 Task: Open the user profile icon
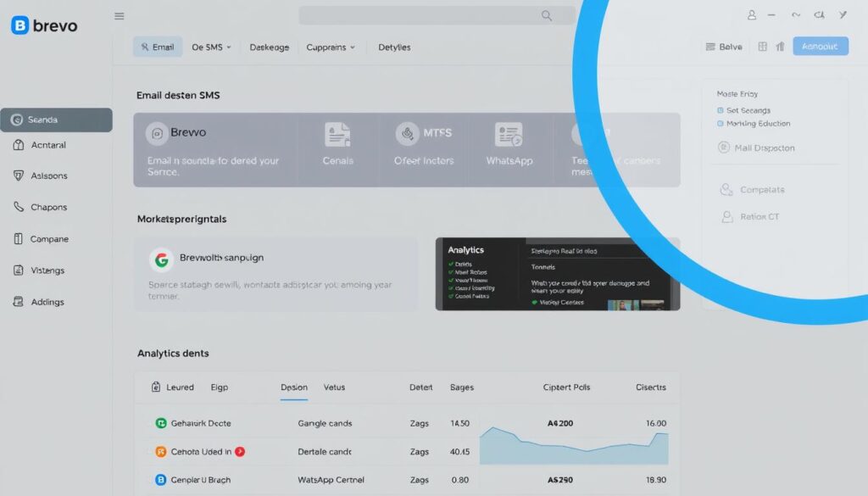[751, 15]
